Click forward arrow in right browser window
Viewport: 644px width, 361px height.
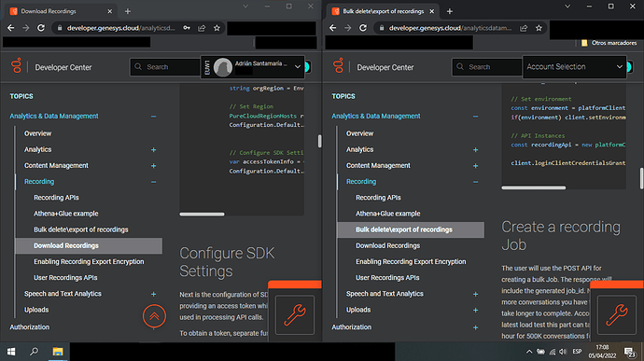coord(347,28)
